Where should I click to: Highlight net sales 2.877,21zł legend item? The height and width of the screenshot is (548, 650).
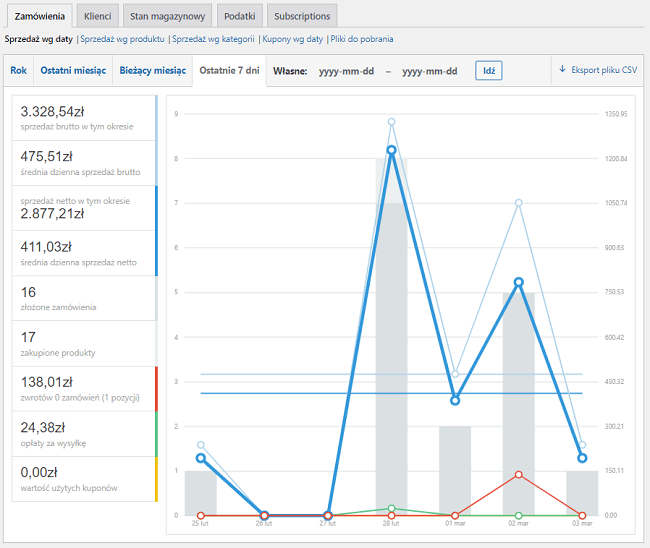point(85,208)
